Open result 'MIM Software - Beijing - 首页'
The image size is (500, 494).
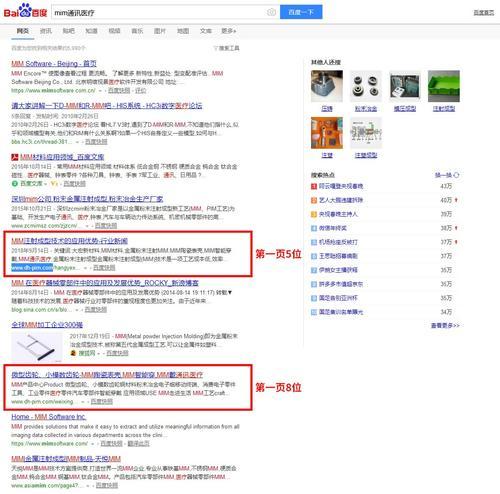[54, 63]
